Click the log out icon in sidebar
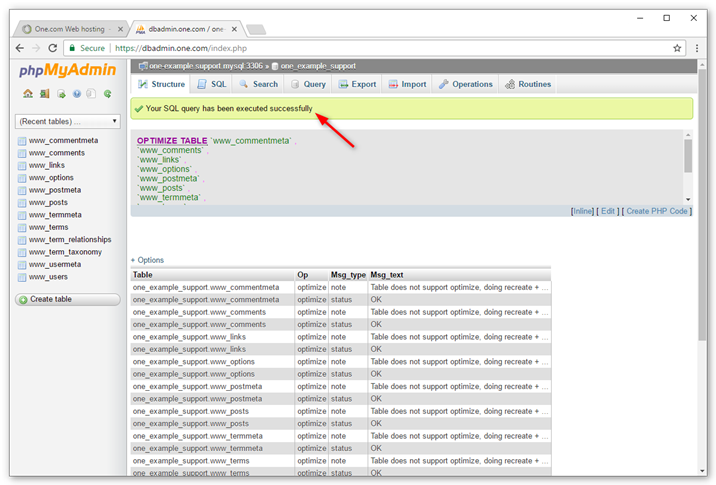This screenshot has width=716, height=485. click(44, 94)
